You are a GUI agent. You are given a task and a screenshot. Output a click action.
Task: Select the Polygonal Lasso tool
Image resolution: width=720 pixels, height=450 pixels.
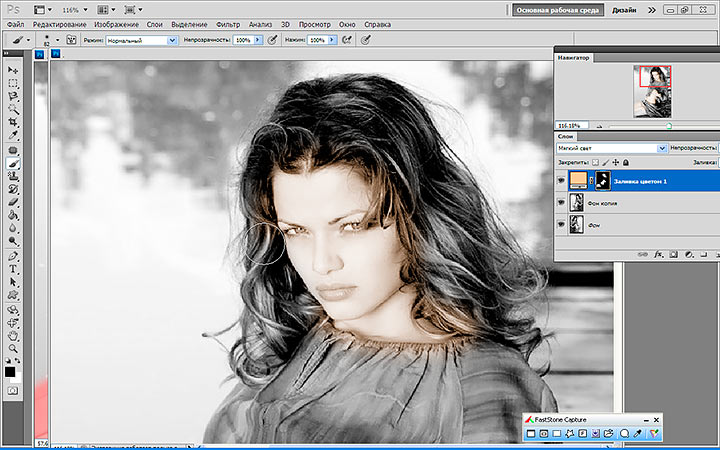[13, 96]
